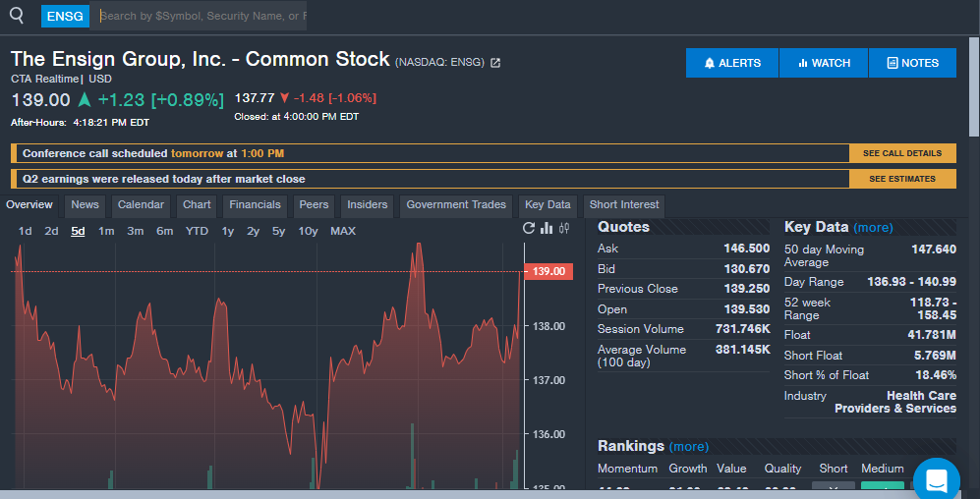The image size is (980, 499).
Task: Click the Momentum ranking header
Action: click(x=627, y=469)
